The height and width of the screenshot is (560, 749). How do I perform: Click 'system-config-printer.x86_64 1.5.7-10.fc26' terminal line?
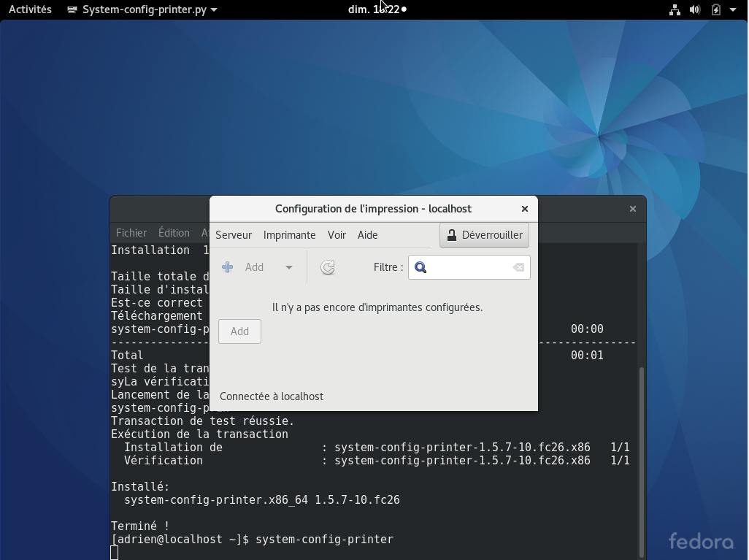pyautogui.click(x=262, y=500)
